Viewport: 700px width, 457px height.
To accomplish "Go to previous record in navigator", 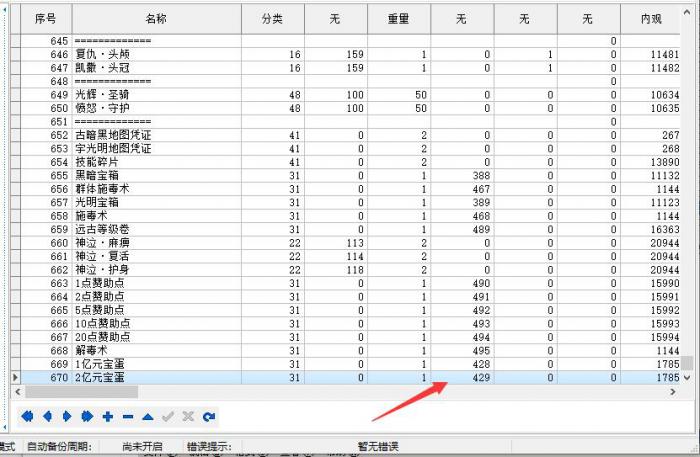I will click(x=47, y=416).
